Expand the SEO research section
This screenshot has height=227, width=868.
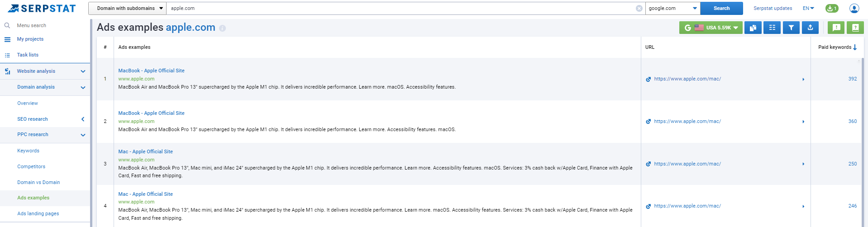point(83,119)
